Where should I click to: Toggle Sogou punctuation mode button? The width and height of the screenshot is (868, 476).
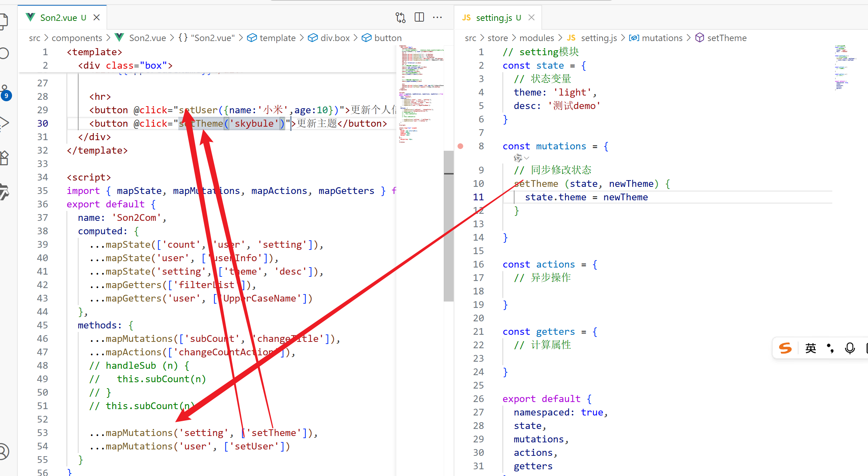pos(830,348)
